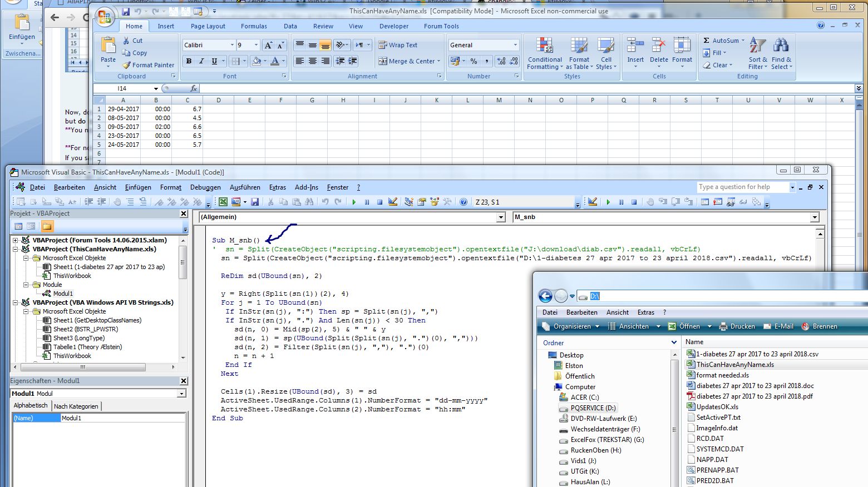Click the Toggle Breakpoint hand icon in the Edit toolbar

[x=117, y=202]
